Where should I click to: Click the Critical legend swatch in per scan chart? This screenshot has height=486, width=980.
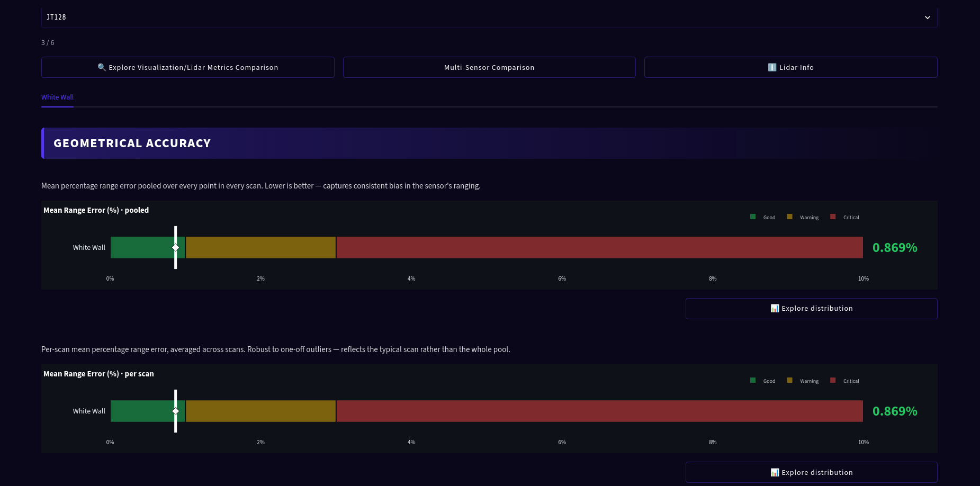[833, 380]
